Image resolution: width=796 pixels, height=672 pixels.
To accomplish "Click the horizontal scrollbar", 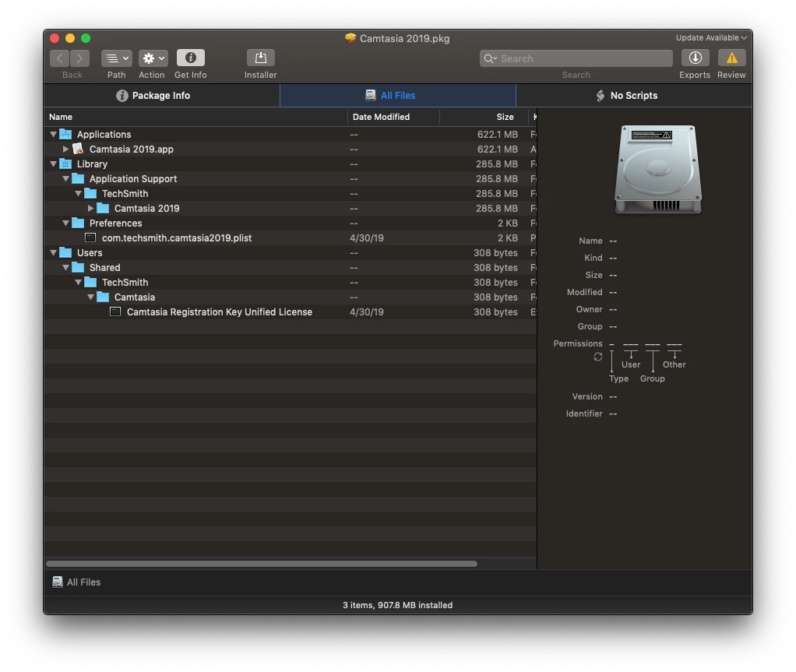I will click(262, 564).
